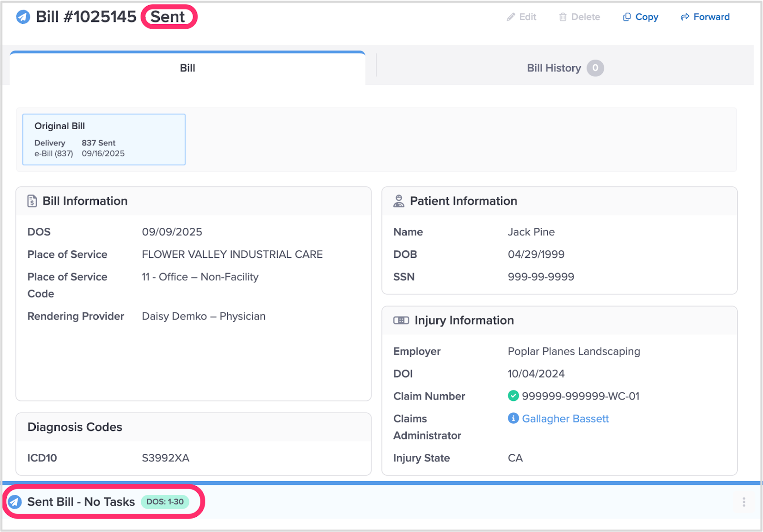The width and height of the screenshot is (763, 532).
Task: Click the Forward arrow icon
Action: coord(685,17)
